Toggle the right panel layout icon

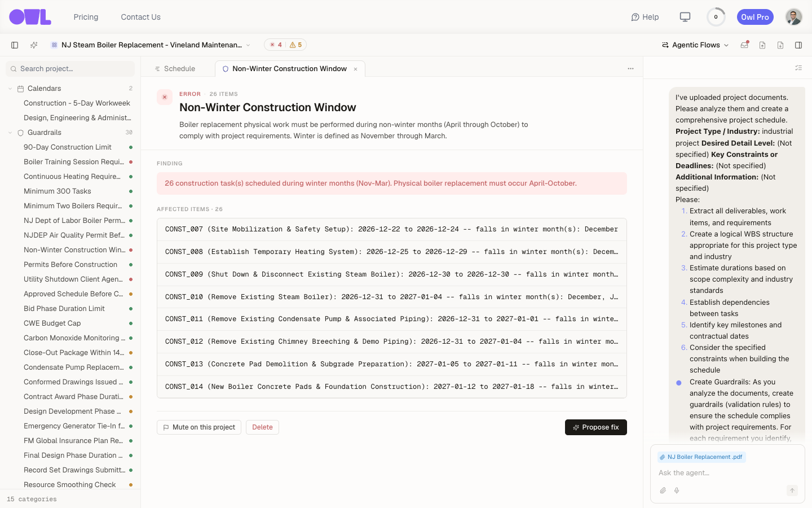pyautogui.click(x=798, y=45)
